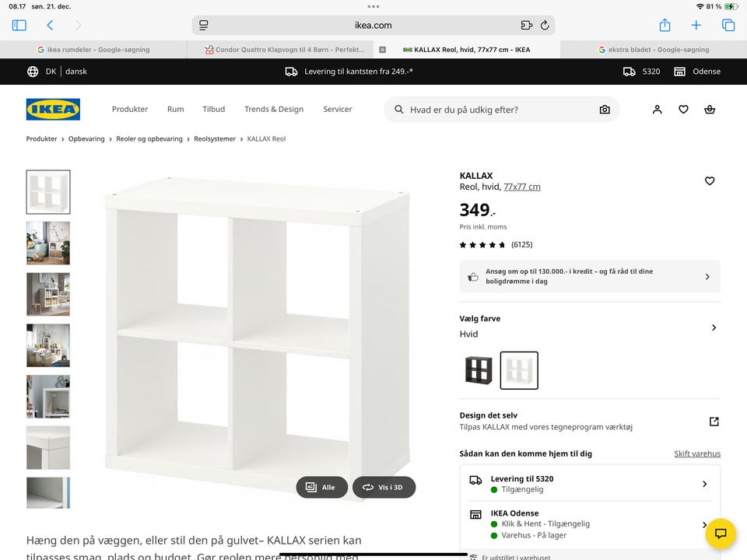Select second thumbnail with kids room
Viewport: 747px width, 560px height.
pos(48,243)
